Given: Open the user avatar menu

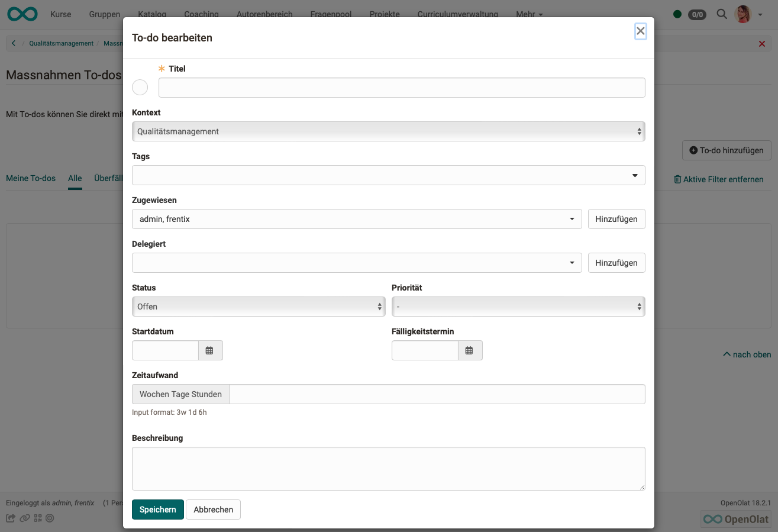Looking at the screenshot, I should click(x=743, y=14).
